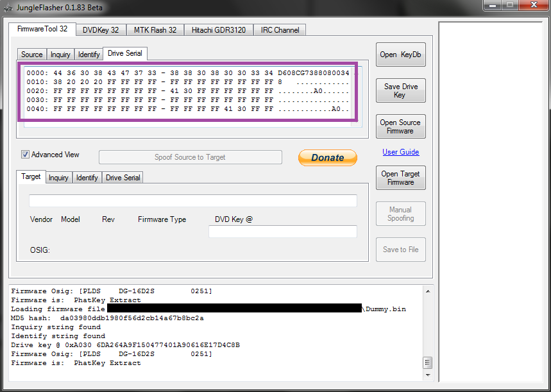The image size is (551, 392).
Task: Click the Drive key @ 0xA030 log line
Action: pos(125,345)
